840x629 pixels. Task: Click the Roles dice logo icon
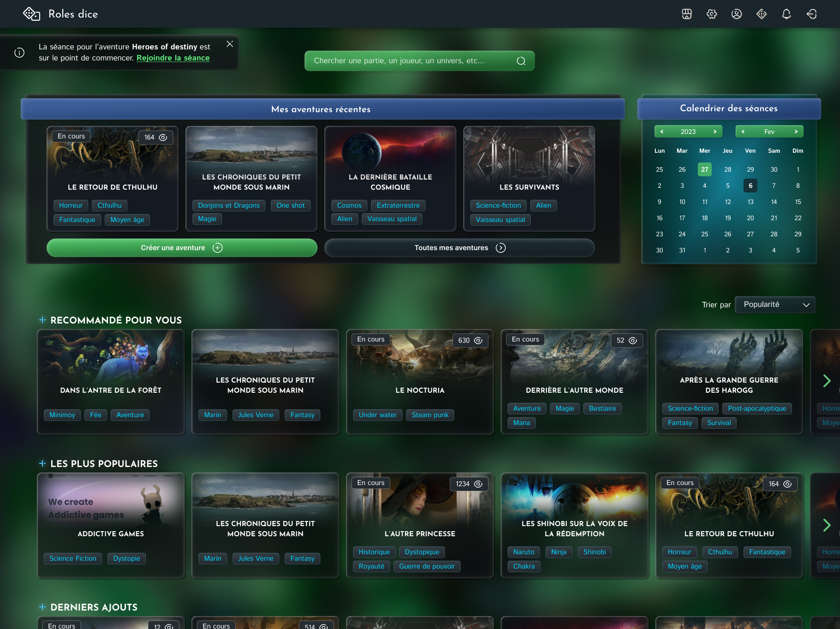(x=31, y=14)
